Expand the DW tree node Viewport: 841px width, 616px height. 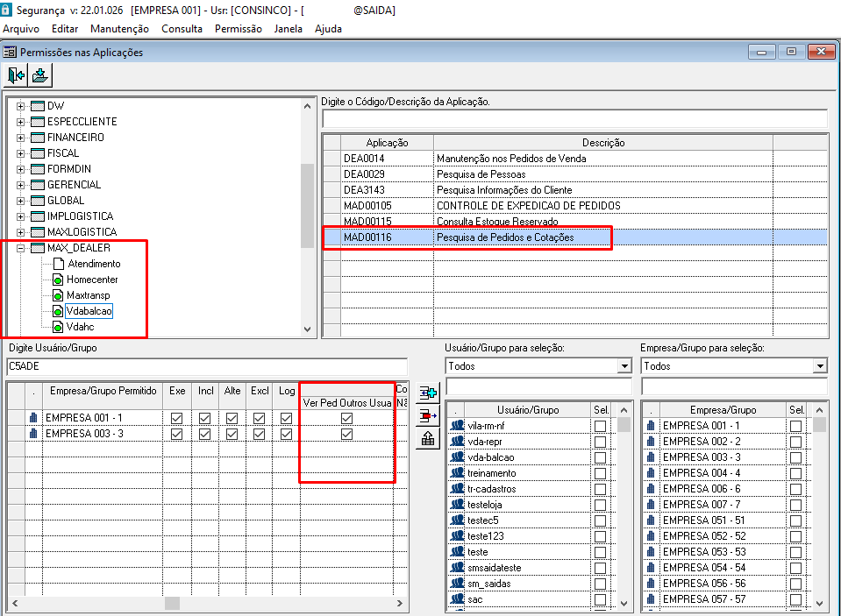(x=20, y=106)
